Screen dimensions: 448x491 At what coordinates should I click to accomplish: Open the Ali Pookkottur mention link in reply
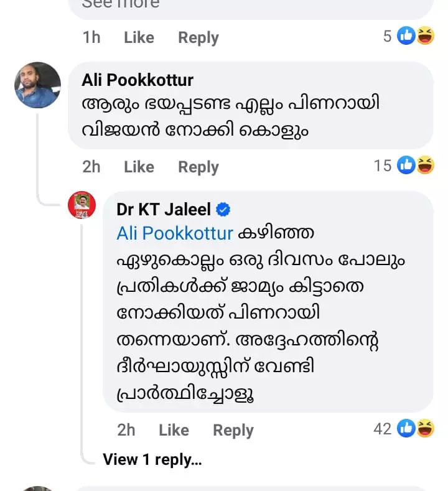175,233
